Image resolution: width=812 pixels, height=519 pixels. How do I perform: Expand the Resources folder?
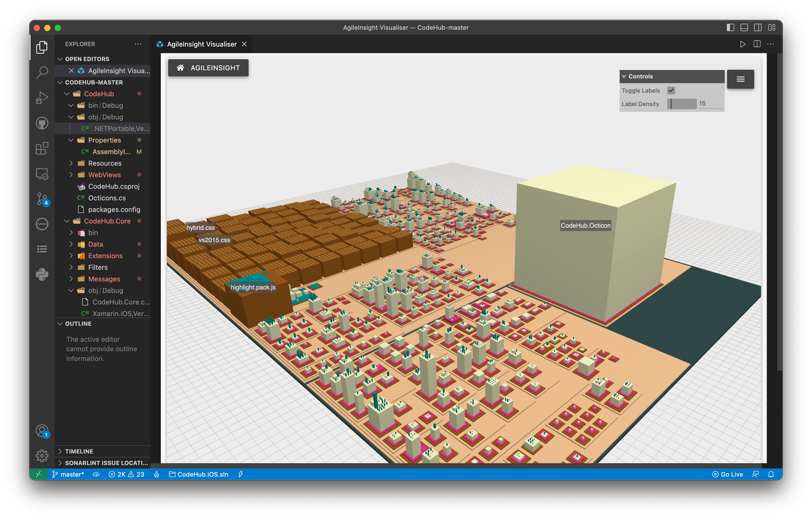(x=105, y=163)
